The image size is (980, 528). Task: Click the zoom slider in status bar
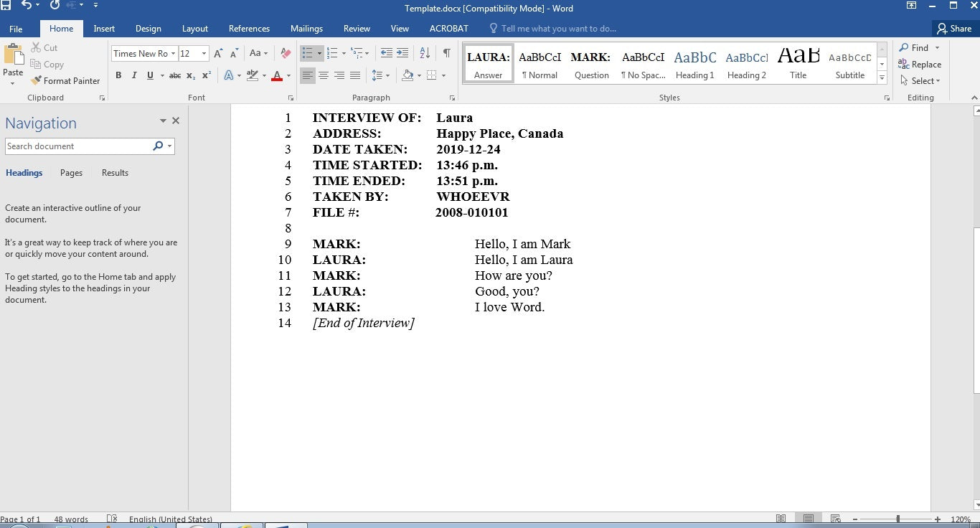[897, 519]
